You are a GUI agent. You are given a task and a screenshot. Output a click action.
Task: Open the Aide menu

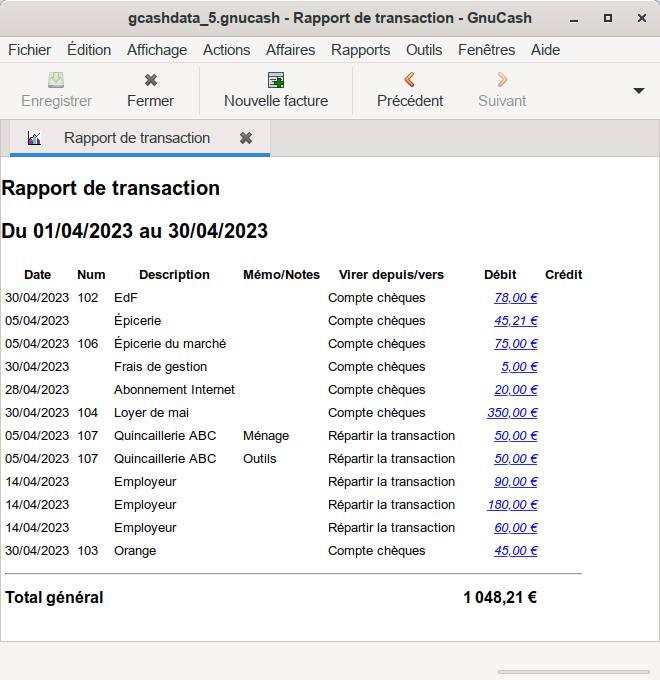545,50
